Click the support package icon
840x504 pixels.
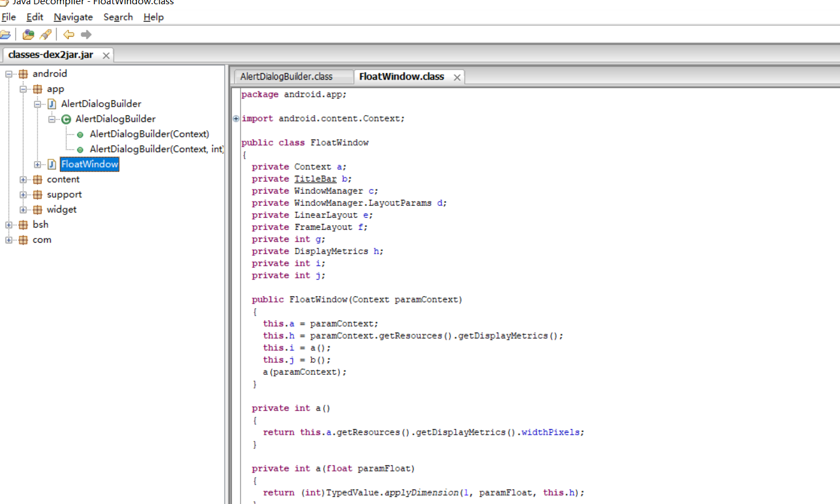point(37,194)
